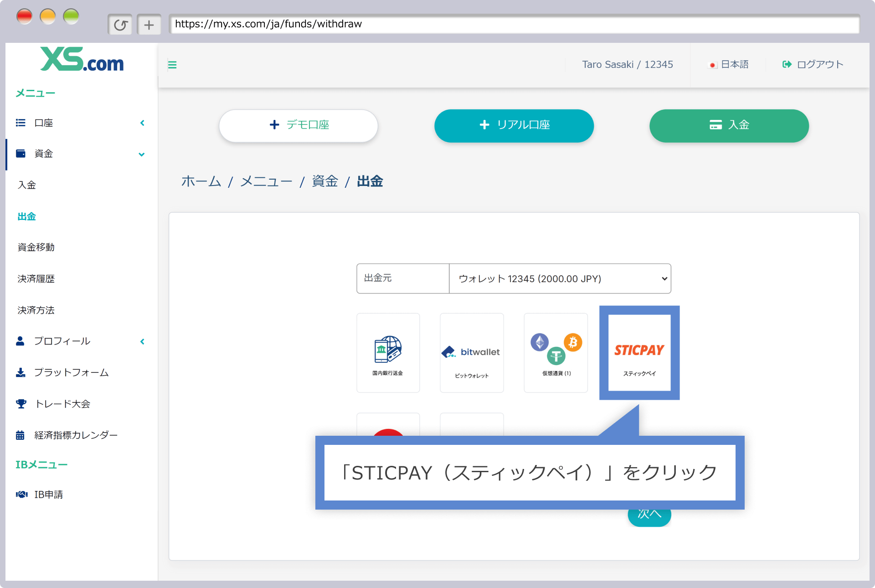Go to ホーム in the breadcrumb
Screen dimensions: 875x588
[201, 181]
